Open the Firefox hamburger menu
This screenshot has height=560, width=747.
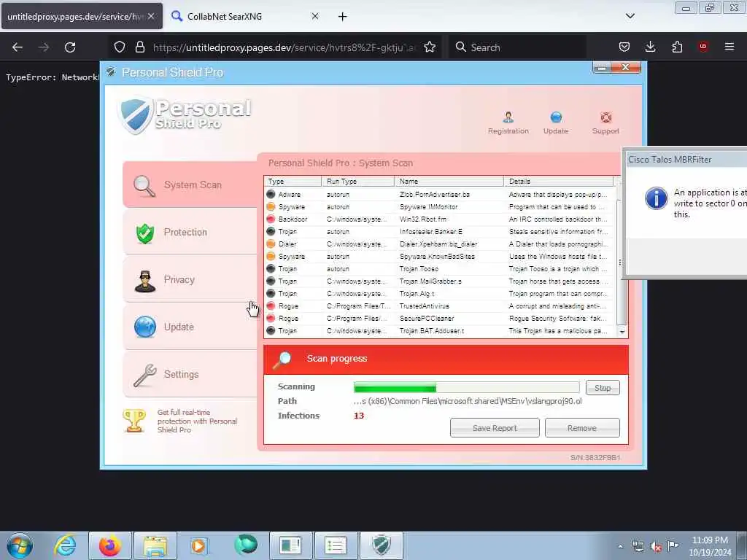[x=729, y=47]
